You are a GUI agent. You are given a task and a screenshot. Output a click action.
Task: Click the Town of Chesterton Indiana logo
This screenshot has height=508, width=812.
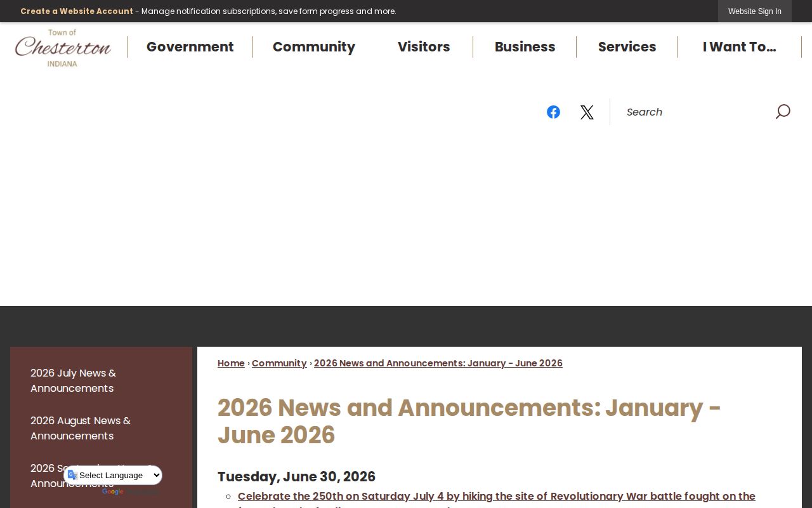63,48
